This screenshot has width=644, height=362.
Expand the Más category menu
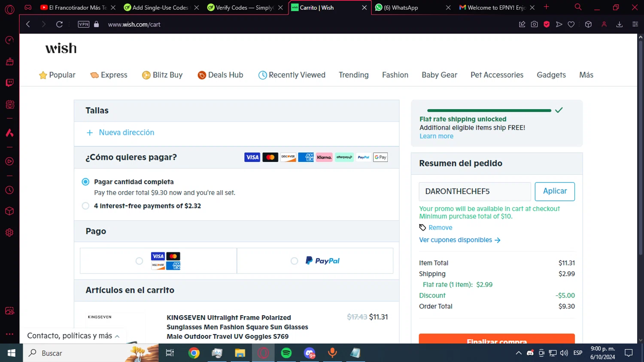pyautogui.click(x=586, y=75)
